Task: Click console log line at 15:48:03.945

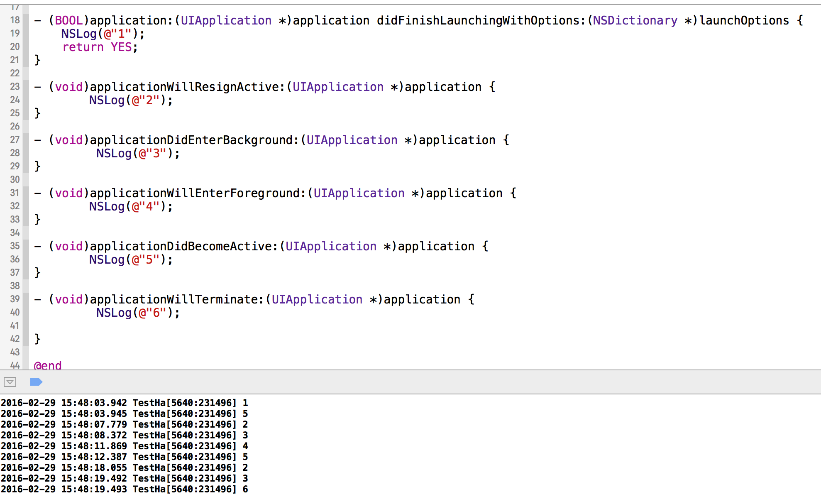Action: point(125,413)
